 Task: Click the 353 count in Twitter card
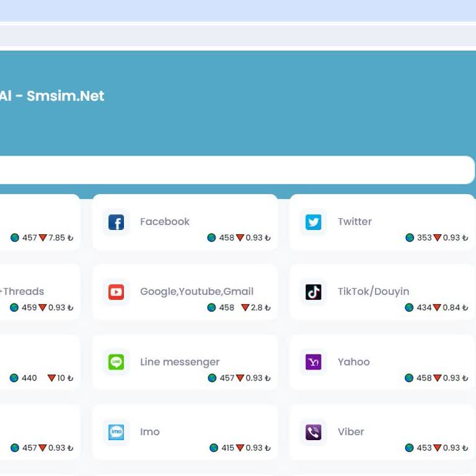pos(424,238)
